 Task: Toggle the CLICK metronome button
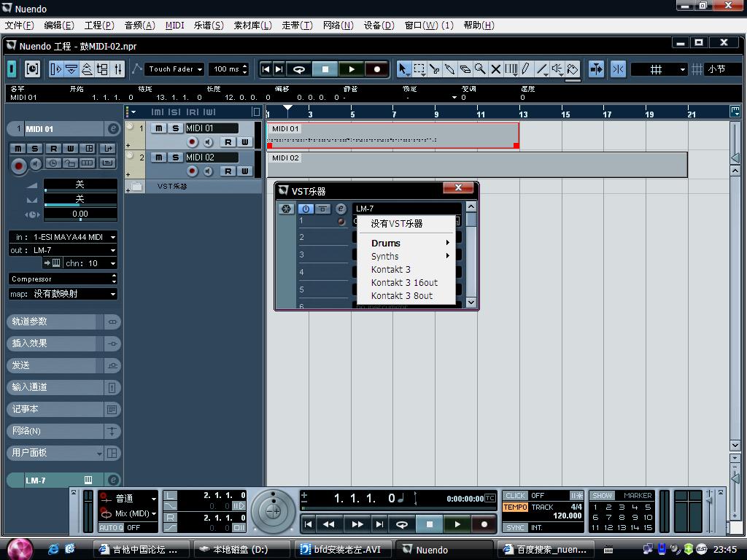[x=515, y=495]
